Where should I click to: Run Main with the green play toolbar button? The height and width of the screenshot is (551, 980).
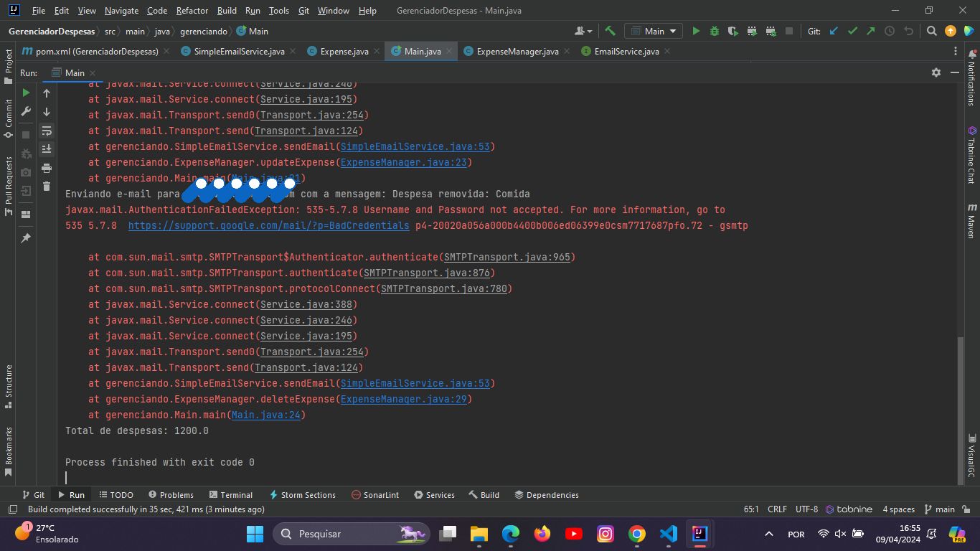[695, 31]
